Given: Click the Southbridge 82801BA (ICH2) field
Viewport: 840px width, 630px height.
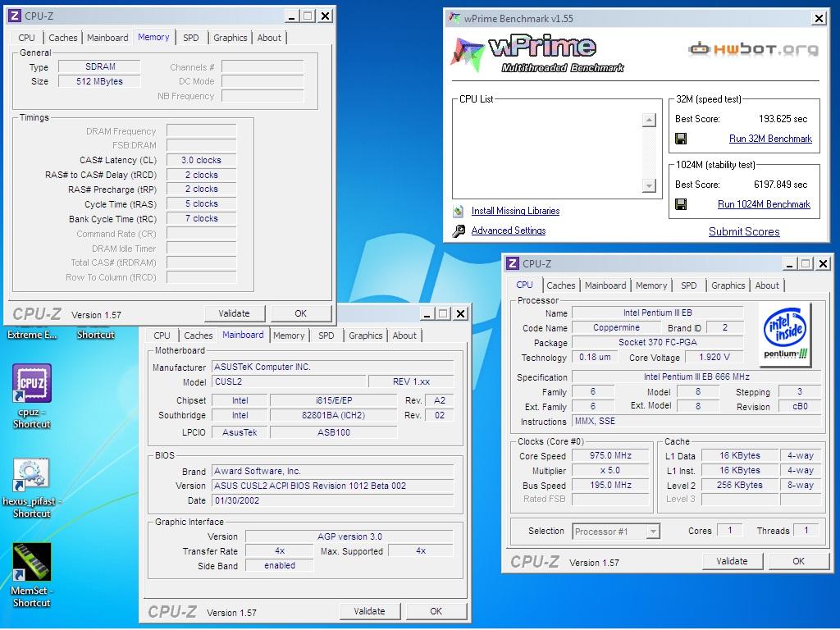Looking at the screenshot, I should point(333,415).
